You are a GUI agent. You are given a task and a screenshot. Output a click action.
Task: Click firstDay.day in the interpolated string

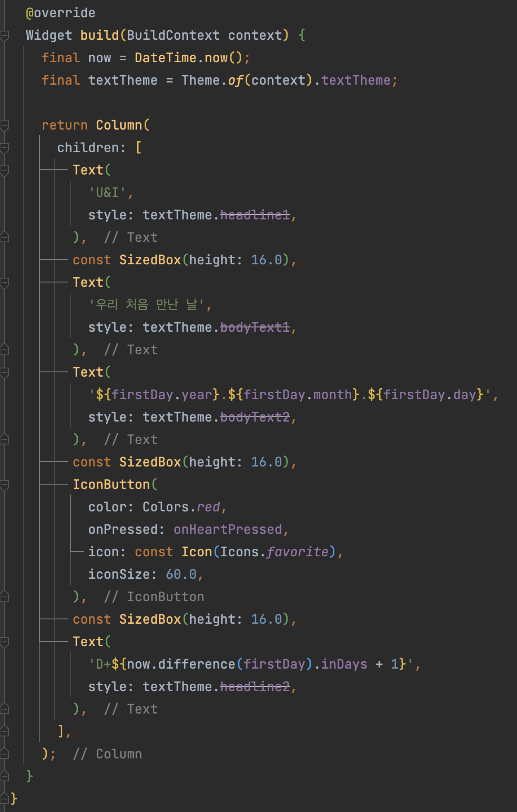[429, 395]
